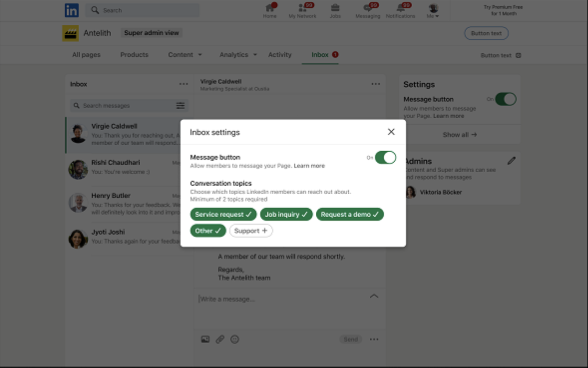Image resolution: width=588 pixels, height=368 pixels.
Task: Expand the Content dropdown menu
Action: 185,55
